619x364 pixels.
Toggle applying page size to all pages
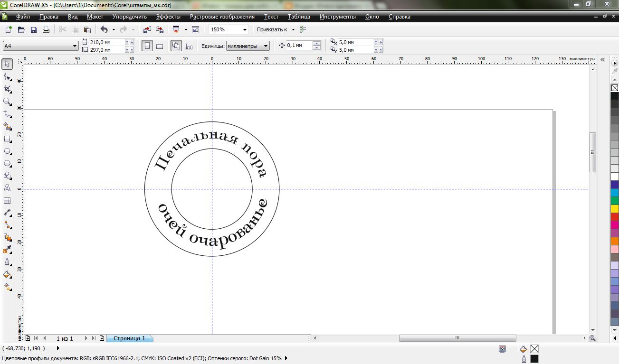(176, 45)
